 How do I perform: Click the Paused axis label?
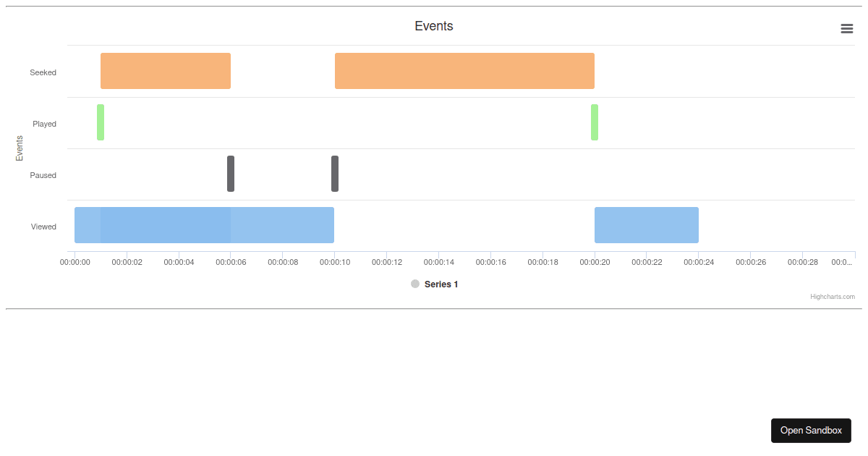pyautogui.click(x=43, y=174)
